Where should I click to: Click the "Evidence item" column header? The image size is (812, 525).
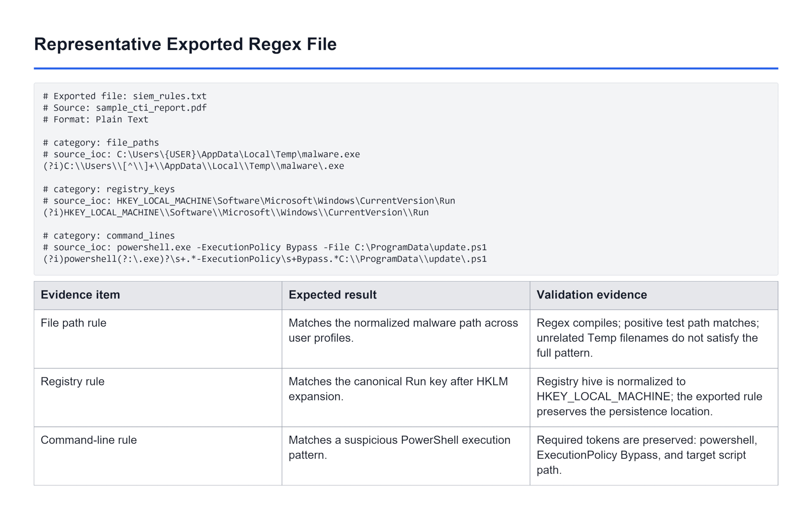(x=158, y=295)
